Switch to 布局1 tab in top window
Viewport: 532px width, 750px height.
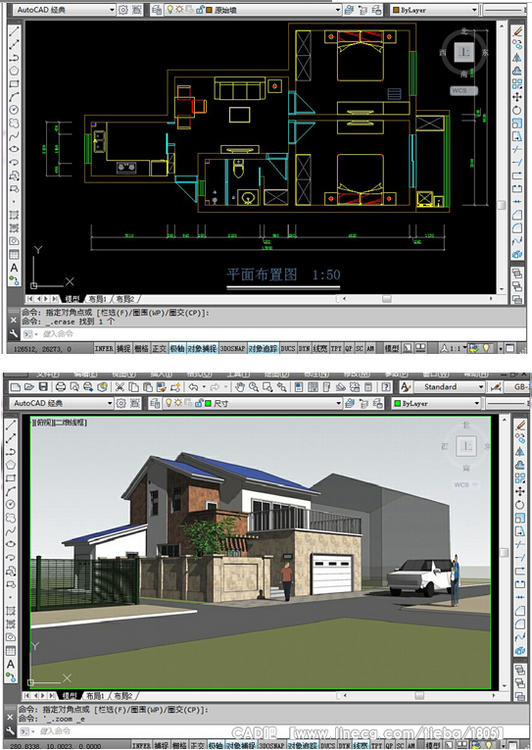(97, 299)
